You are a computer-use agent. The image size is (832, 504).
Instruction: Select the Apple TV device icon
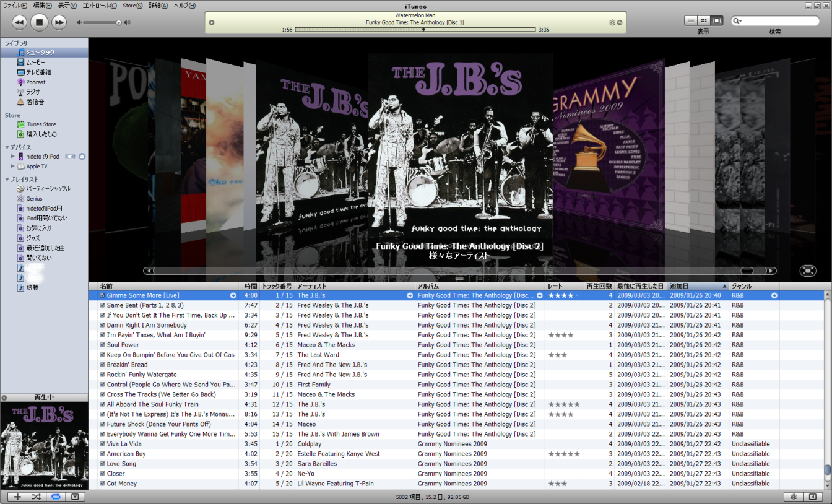click(21, 167)
